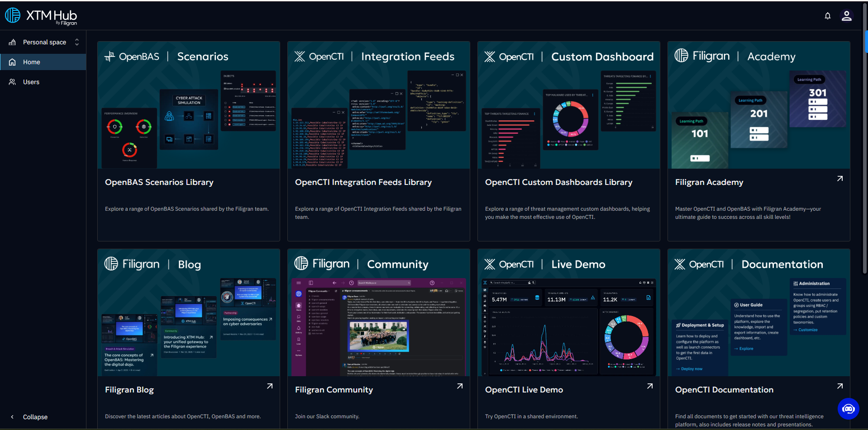The width and height of the screenshot is (868, 430).
Task: Open the OpenCTI Documentation banner image
Action: pos(759,313)
